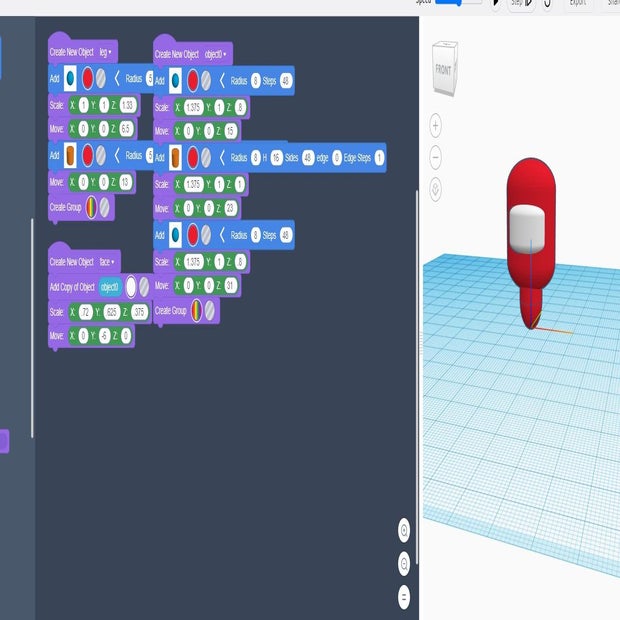Open the 'leg' object name dropdown
Viewport: 620px width, 620px height.
[106, 51]
